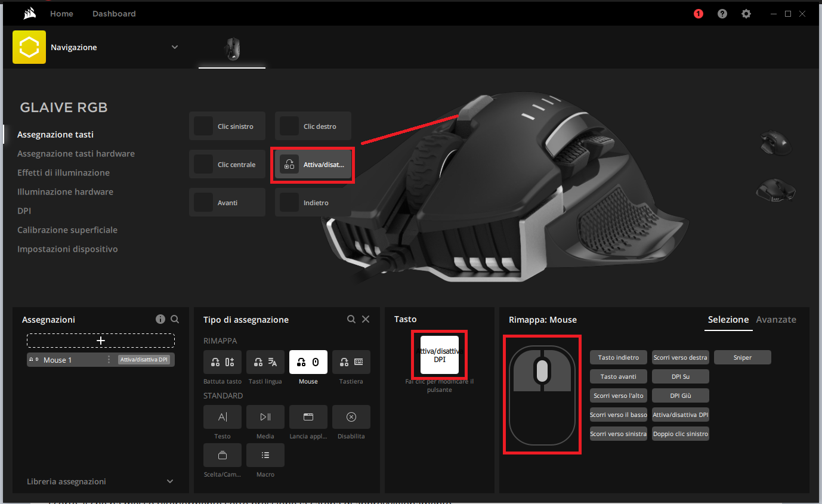Choose the Mouse remap type

click(308, 362)
